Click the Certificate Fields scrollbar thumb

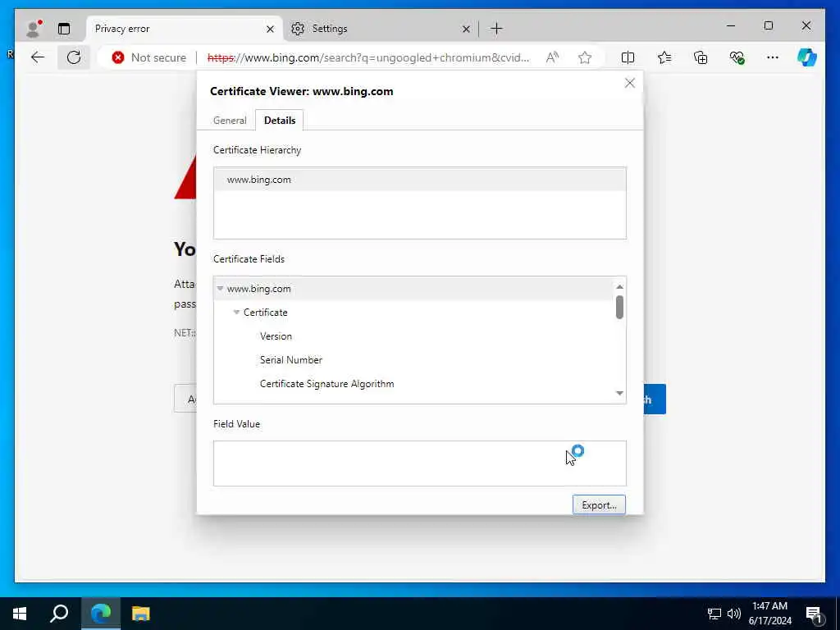tap(620, 308)
